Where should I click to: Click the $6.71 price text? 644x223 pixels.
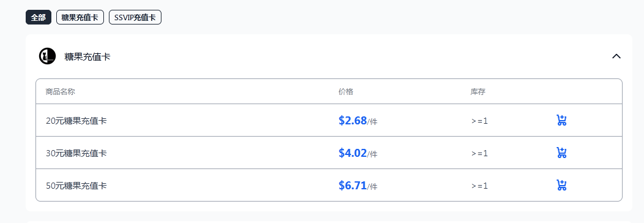(x=352, y=186)
